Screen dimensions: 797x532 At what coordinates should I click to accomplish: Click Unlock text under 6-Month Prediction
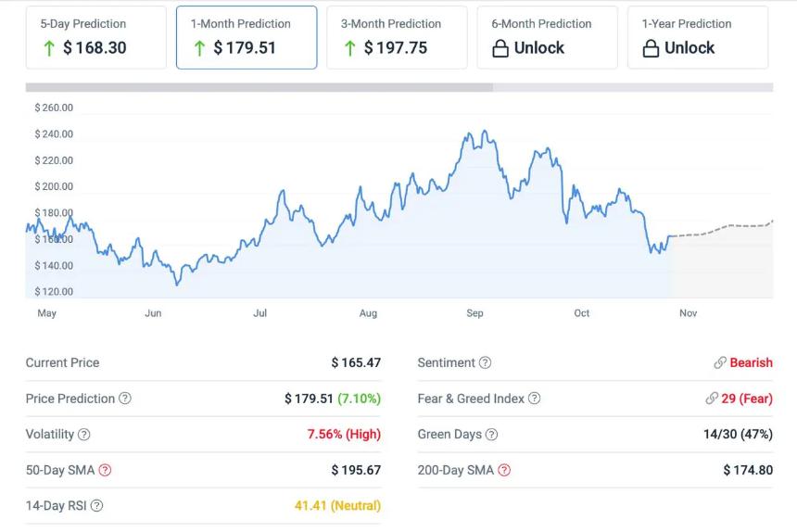coord(539,48)
